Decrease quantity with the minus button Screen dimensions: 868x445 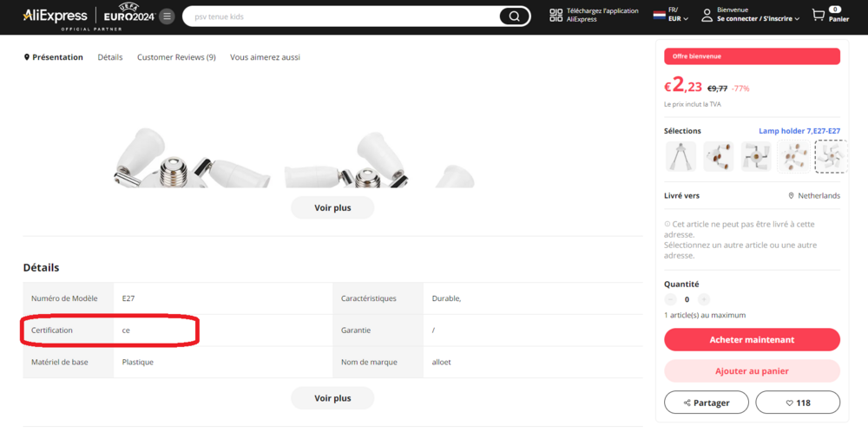670,299
